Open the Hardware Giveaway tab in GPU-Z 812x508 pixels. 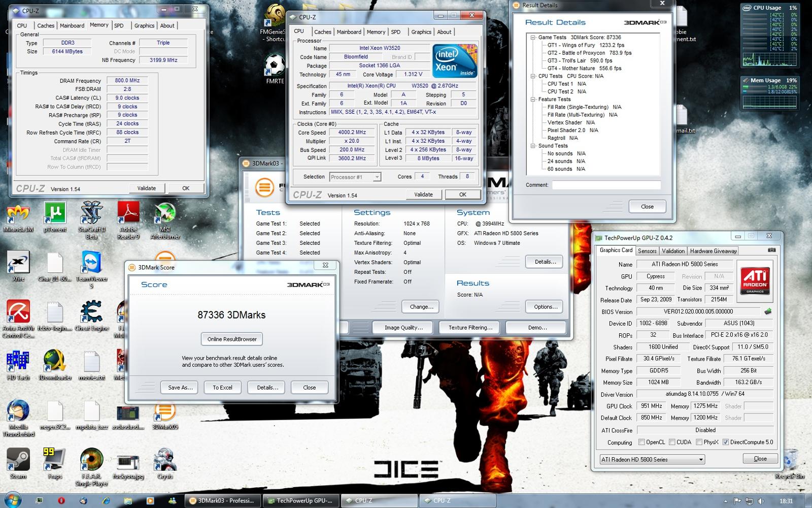(x=713, y=251)
